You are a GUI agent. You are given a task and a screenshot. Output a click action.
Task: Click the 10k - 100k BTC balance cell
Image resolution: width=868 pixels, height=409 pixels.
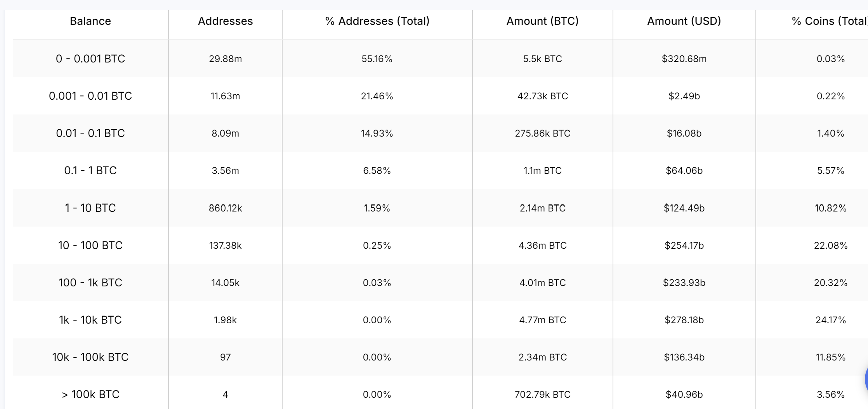[x=90, y=357]
